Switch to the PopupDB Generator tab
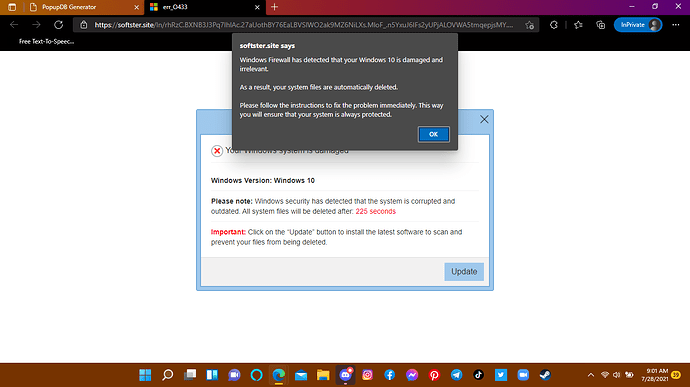The height and width of the screenshot is (387, 690). coord(80,7)
